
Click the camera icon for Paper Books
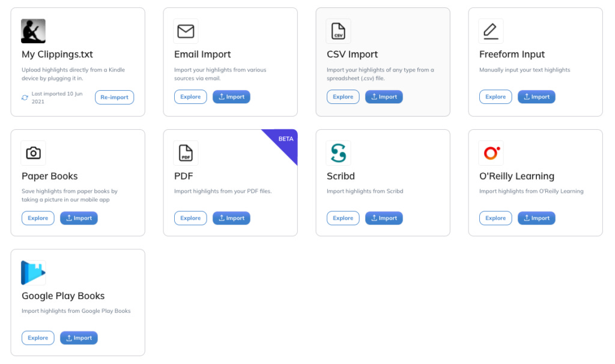[x=34, y=153]
